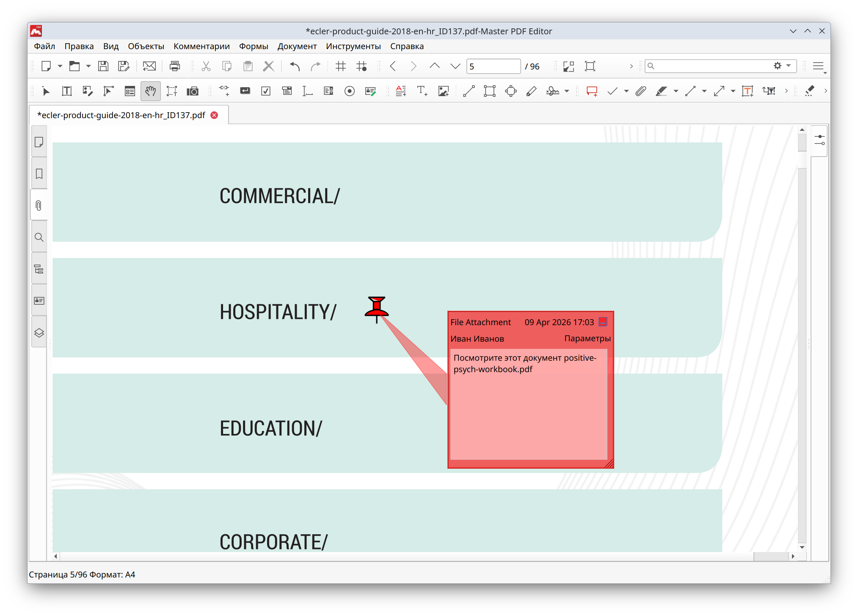Open the Bookmarks sidebar panel
This screenshot has height=616, width=858.
(39, 174)
